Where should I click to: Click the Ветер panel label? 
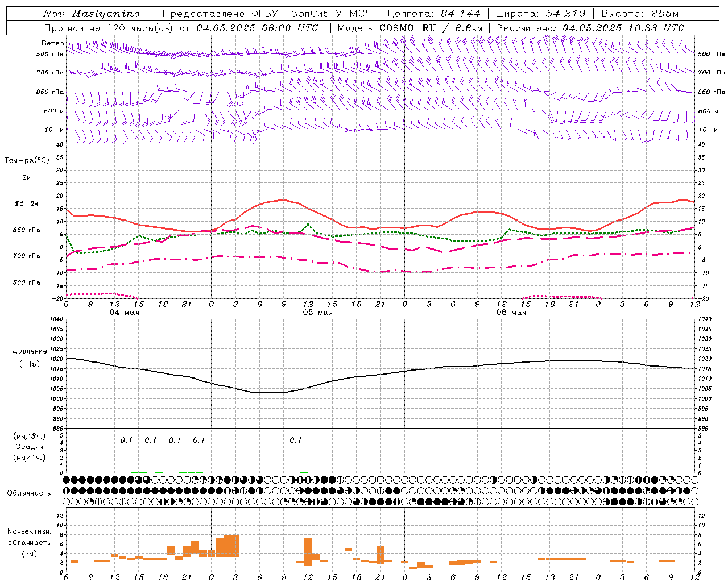[52, 43]
